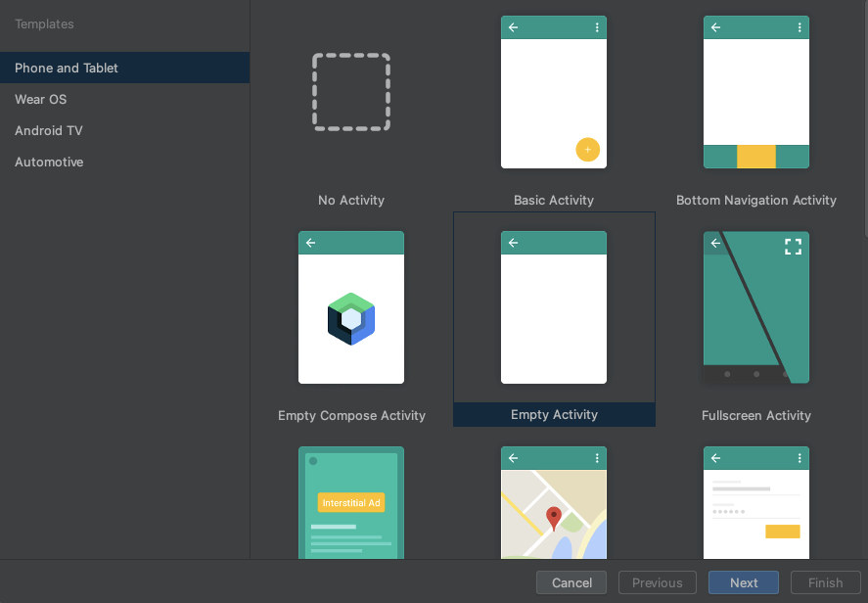
Task: Select the Empty Compose Activity logo icon
Action: pos(351,318)
